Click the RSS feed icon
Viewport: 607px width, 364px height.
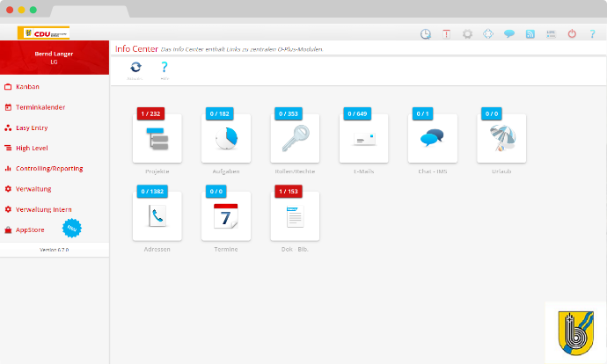coord(530,34)
